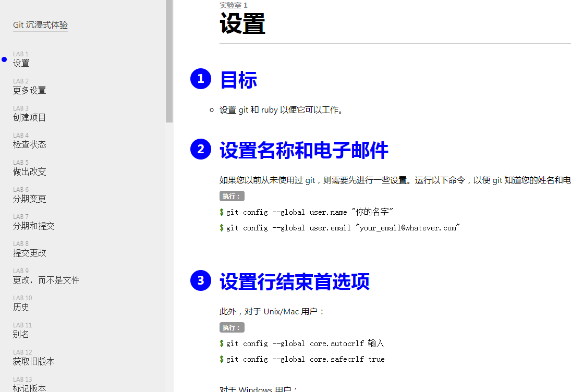Viewport: 571px width, 392px height.
Task: Click the "执行:" badge in the line-ending section
Action: 231,327
